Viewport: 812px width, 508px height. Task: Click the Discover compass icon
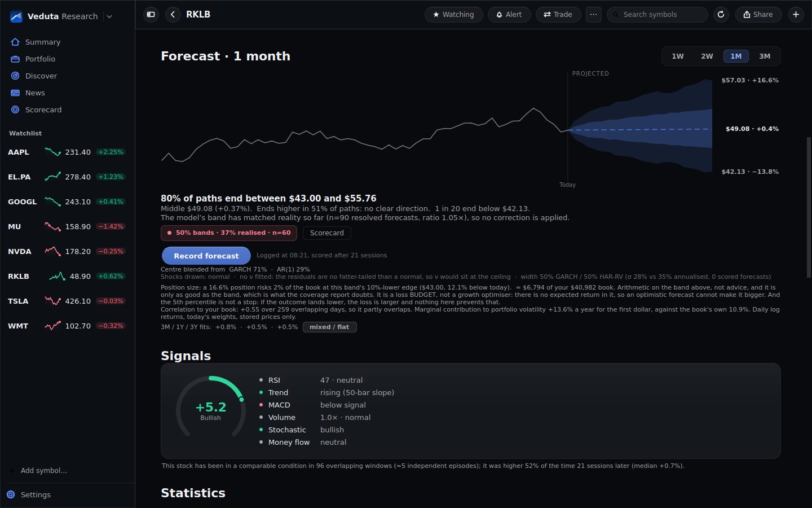[15, 76]
